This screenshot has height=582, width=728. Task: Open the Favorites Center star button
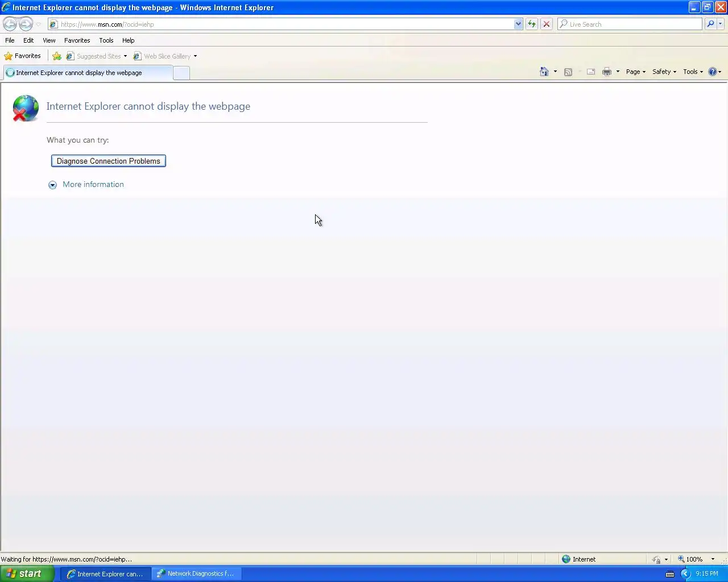click(23, 56)
